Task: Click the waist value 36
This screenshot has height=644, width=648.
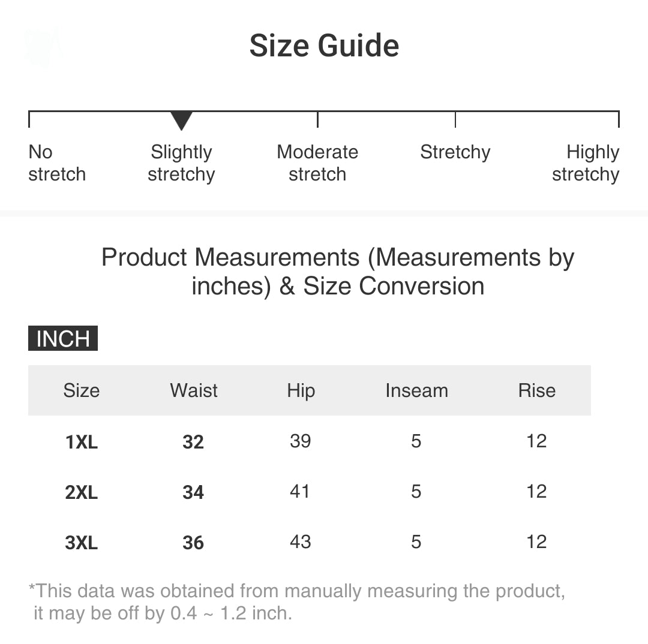Action: 193,543
